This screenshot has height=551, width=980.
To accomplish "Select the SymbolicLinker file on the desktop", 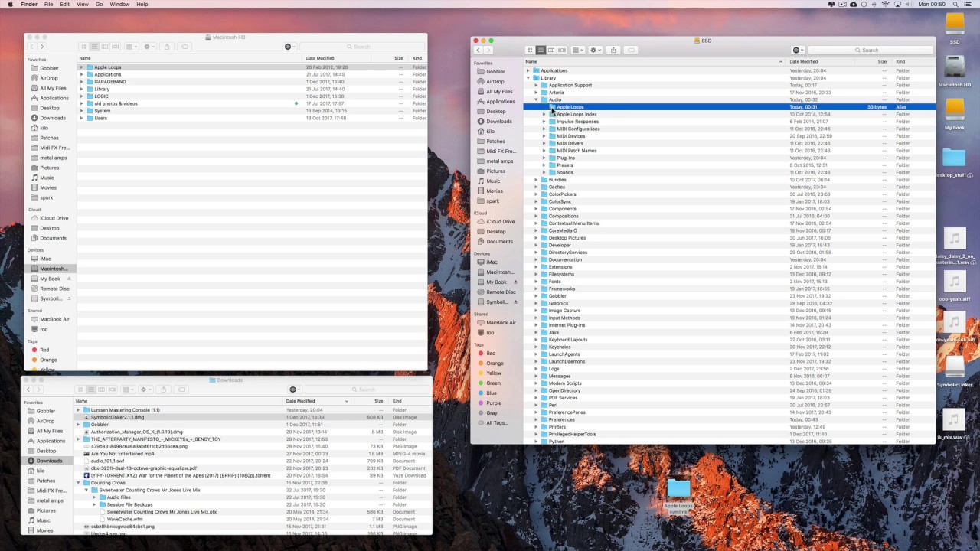I will click(955, 367).
